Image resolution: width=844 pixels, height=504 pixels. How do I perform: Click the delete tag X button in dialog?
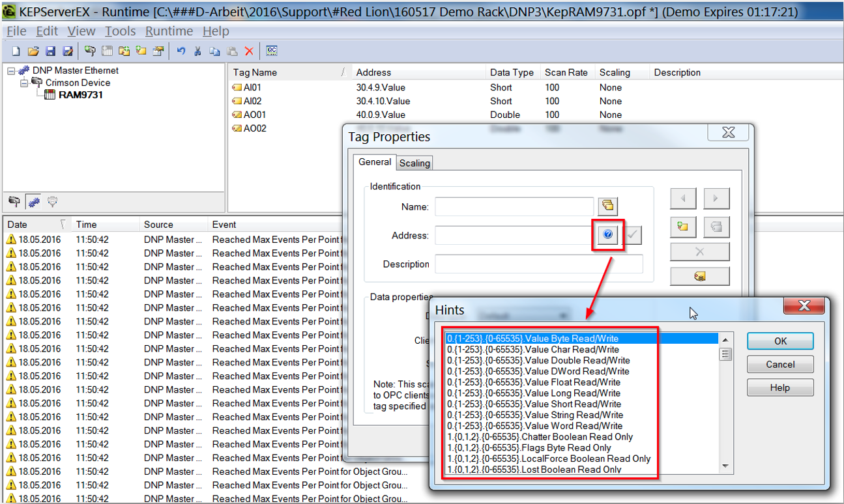[700, 251]
